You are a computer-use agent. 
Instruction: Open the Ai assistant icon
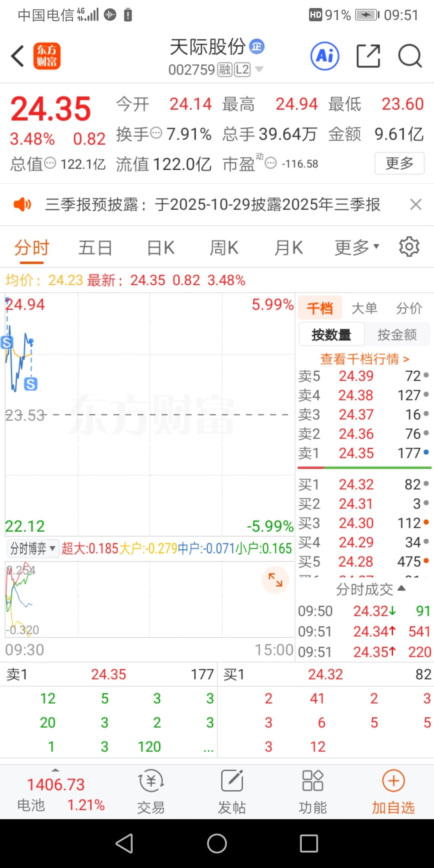click(325, 56)
